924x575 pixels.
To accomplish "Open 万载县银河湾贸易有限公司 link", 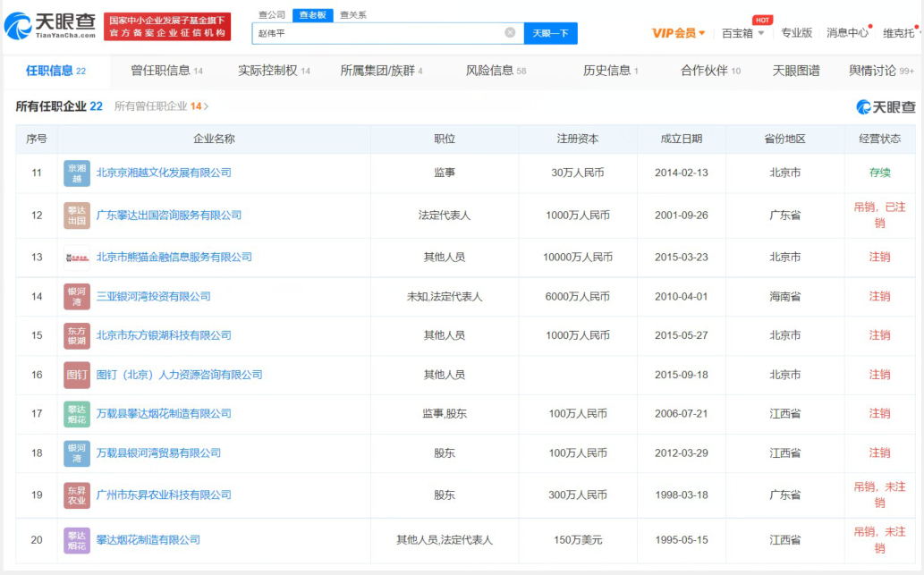I will [x=158, y=453].
